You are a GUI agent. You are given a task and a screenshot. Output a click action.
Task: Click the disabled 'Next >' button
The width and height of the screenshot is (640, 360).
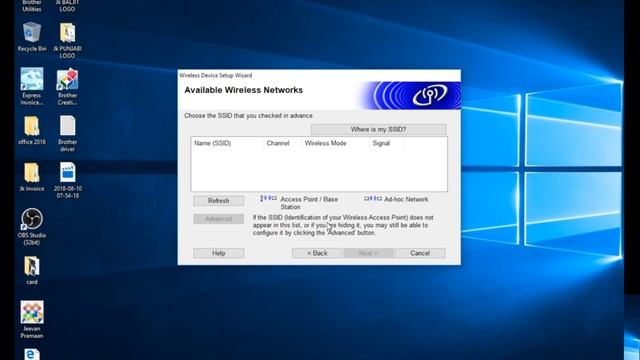coord(369,253)
